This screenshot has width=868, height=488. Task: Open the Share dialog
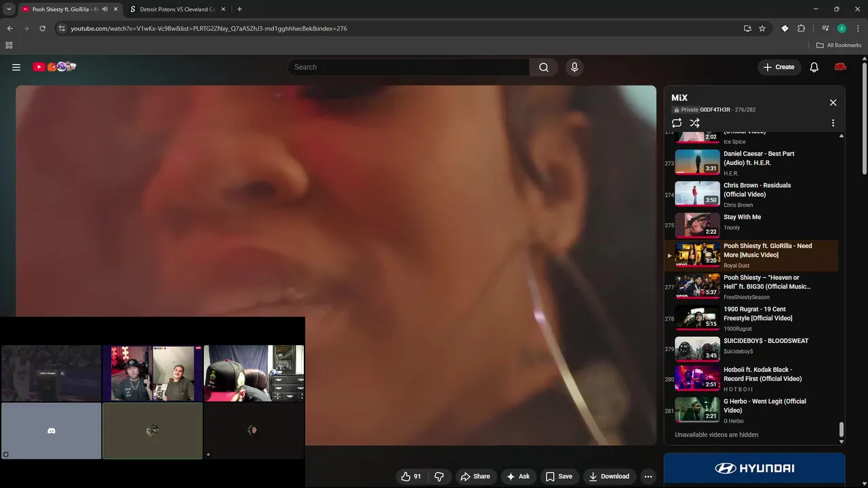point(475,476)
